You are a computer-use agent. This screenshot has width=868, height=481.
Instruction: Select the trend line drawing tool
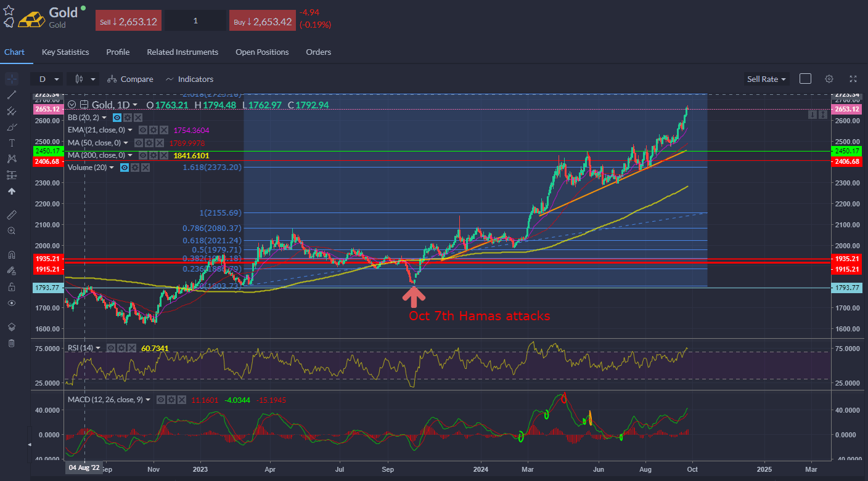(11, 95)
